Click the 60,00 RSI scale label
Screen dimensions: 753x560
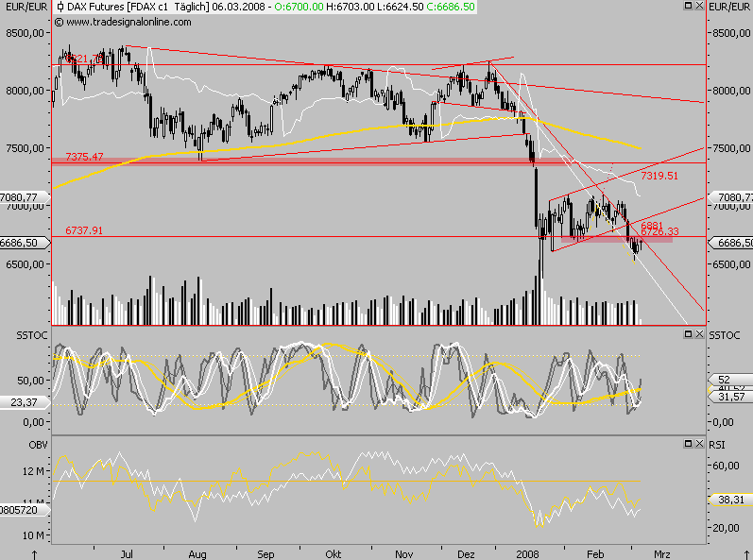[726, 466]
